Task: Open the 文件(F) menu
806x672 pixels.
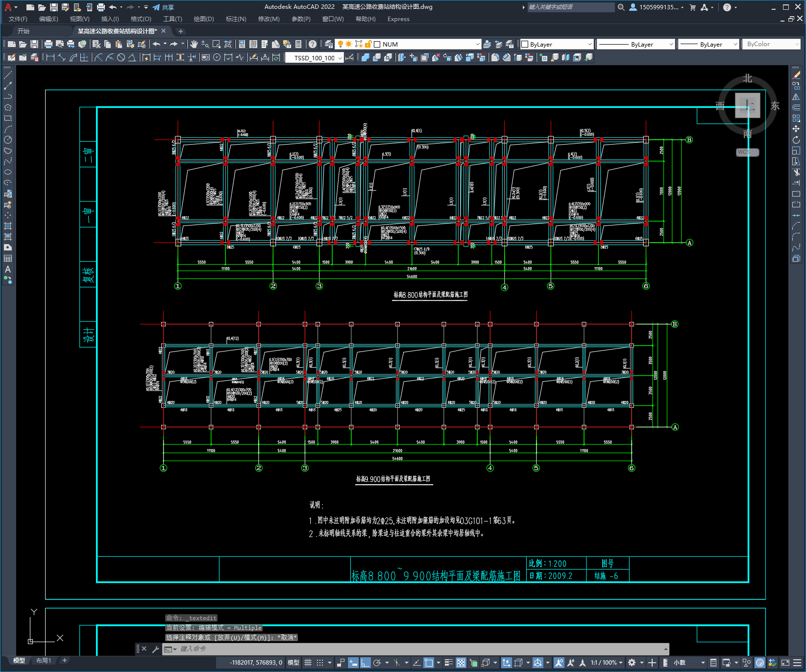Action: pos(18,19)
